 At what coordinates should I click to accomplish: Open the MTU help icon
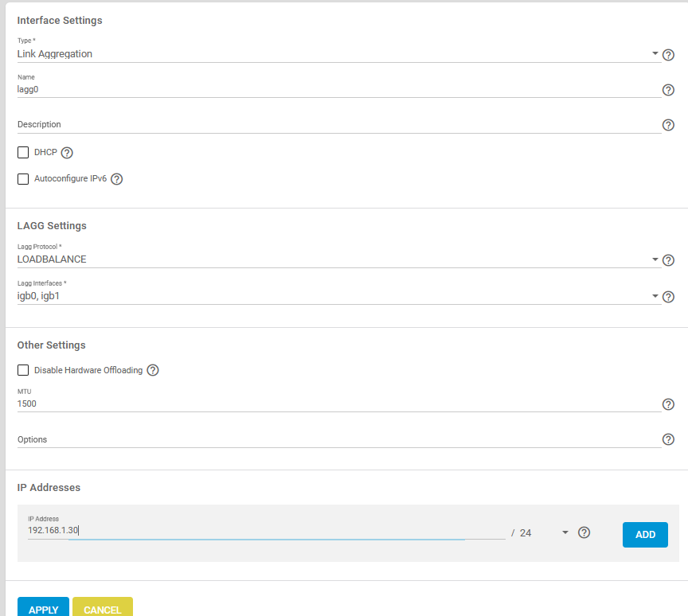[x=668, y=404]
